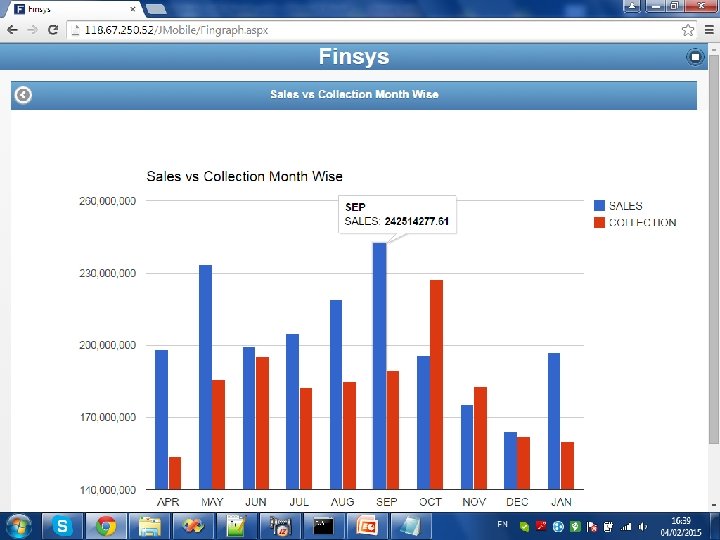Screen dimensions: 720x540
Task: Open the notepad with green check taskbar icon
Action: click(236, 526)
